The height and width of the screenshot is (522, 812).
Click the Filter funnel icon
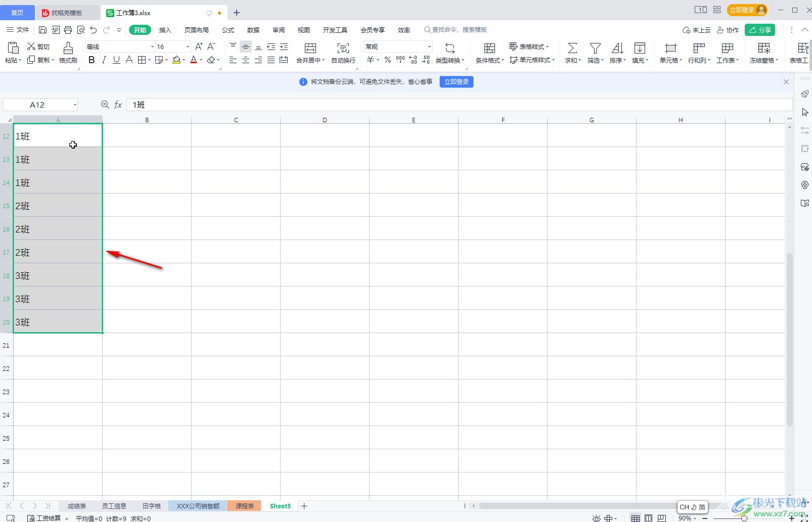[596, 48]
